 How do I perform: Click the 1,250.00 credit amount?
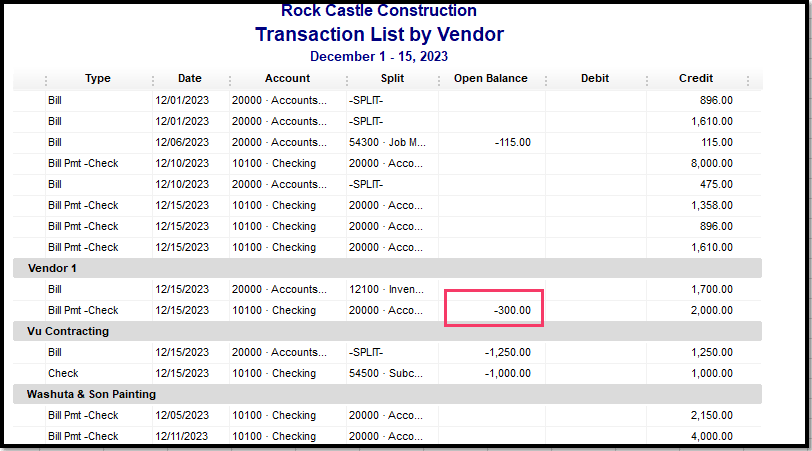coord(712,352)
